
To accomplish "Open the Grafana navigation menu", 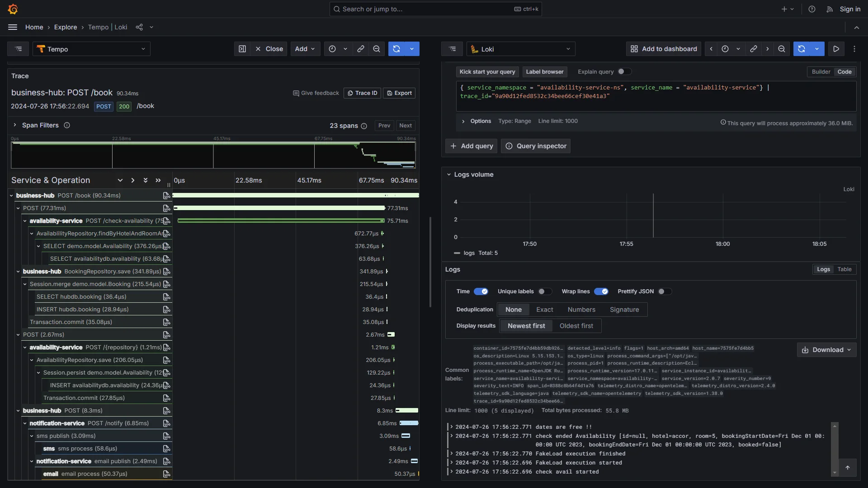I will [12, 27].
